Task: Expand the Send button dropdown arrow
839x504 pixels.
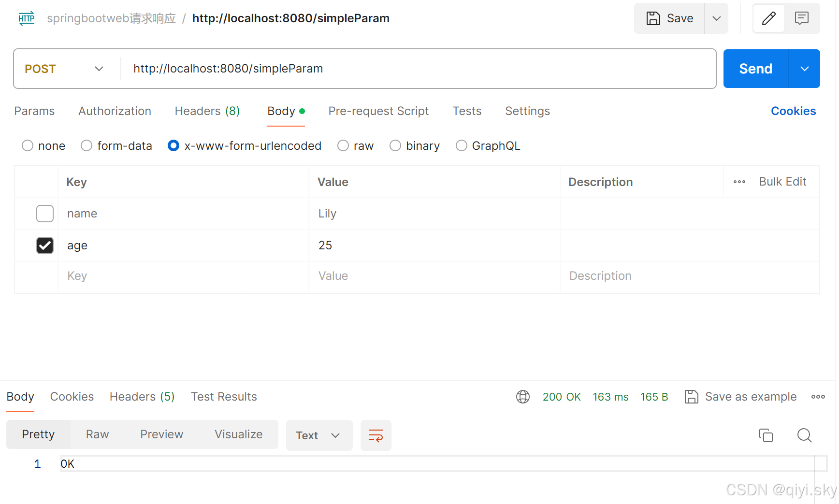Action: coord(804,69)
